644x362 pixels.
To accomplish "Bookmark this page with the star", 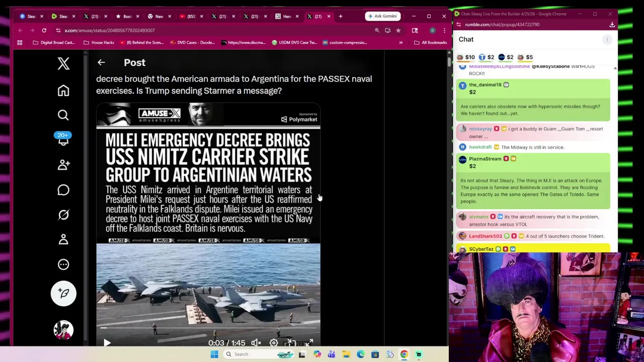I will (398, 30).
